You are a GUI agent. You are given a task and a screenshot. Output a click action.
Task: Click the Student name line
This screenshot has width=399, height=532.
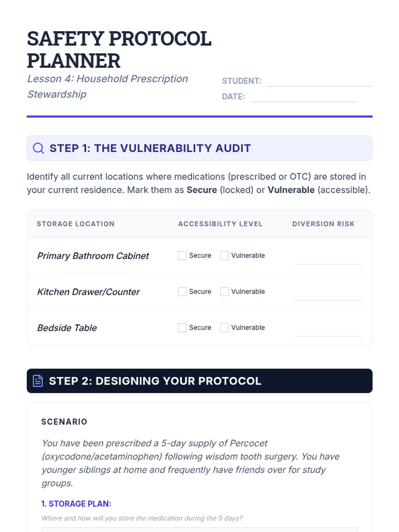click(x=319, y=81)
